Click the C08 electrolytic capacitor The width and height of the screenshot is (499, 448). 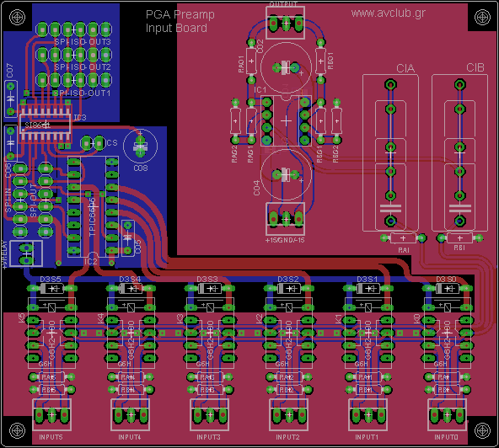[x=140, y=146]
